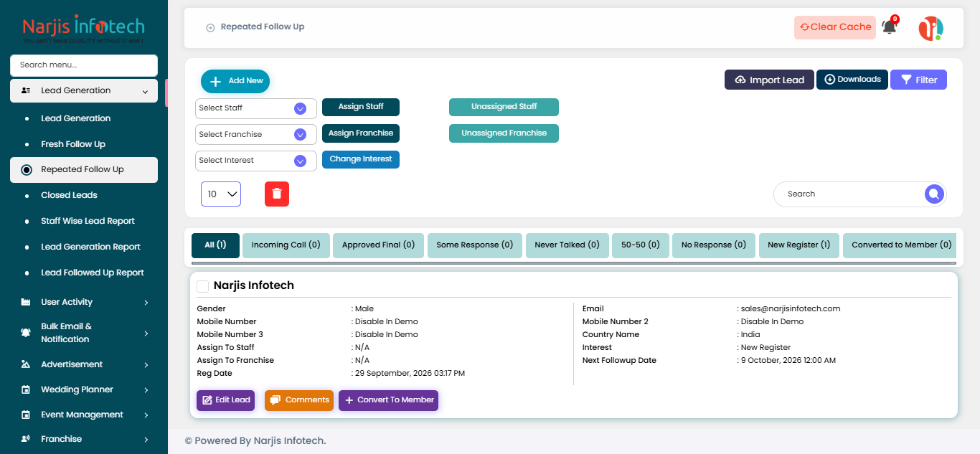
Task: Click the Assign Franchise button
Action: click(x=361, y=133)
